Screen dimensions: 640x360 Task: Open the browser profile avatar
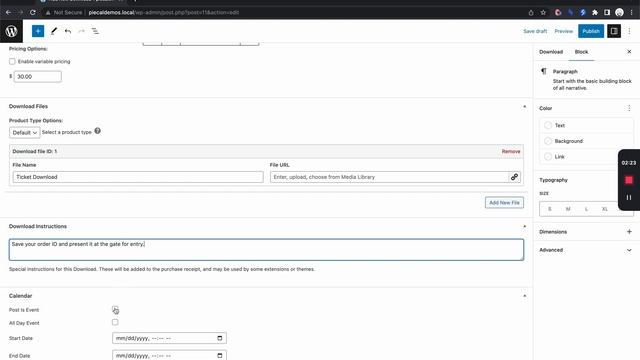[619, 12]
